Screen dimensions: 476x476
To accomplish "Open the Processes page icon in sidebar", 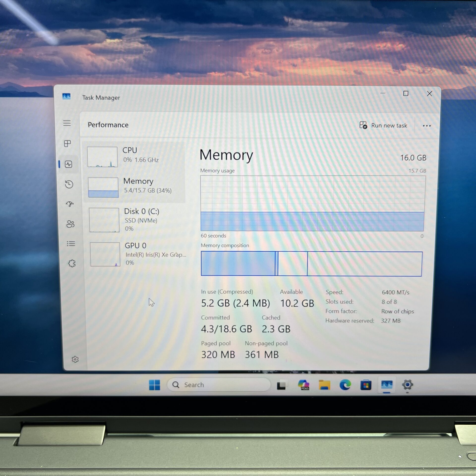I will click(x=67, y=144).
